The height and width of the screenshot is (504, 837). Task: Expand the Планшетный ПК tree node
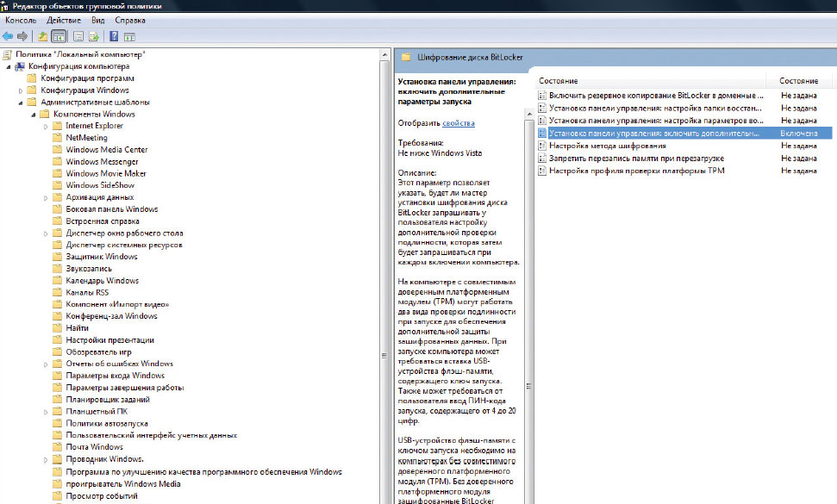[x=46, y=412]
